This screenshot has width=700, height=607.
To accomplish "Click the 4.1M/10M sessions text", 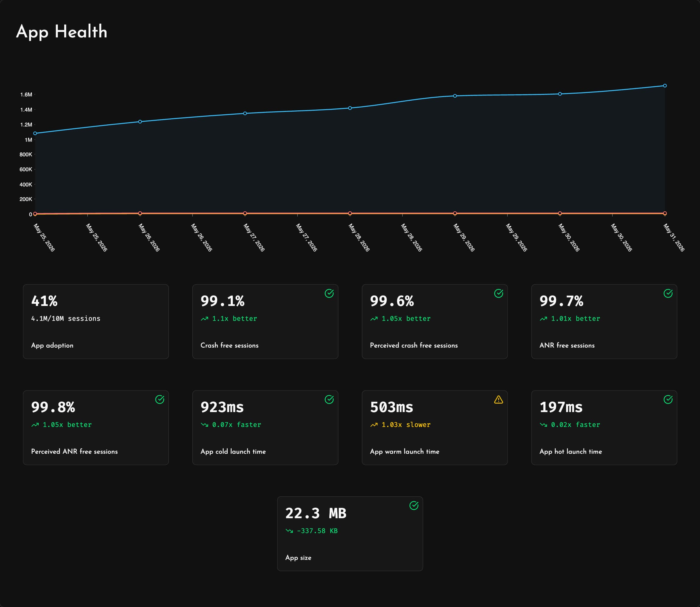I will click(x=66, y=318).
